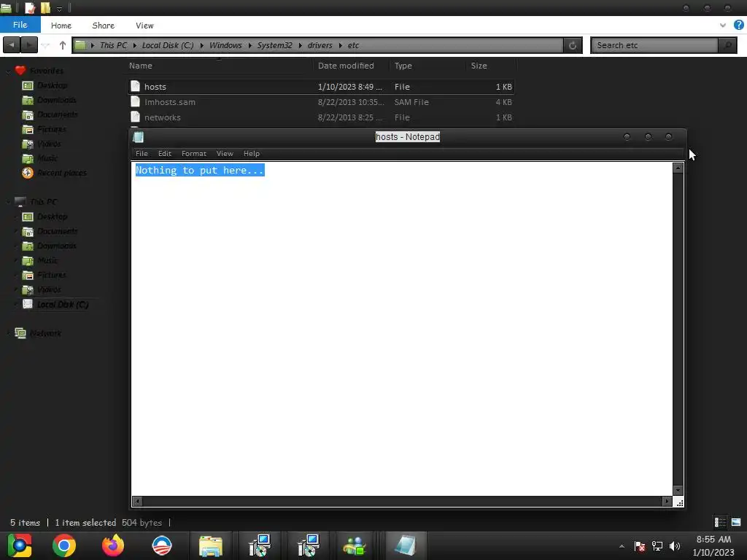The width and height of the screenshot is (747, 560).
Task: Open Notepad's View menu
Action: click(225, 153)
